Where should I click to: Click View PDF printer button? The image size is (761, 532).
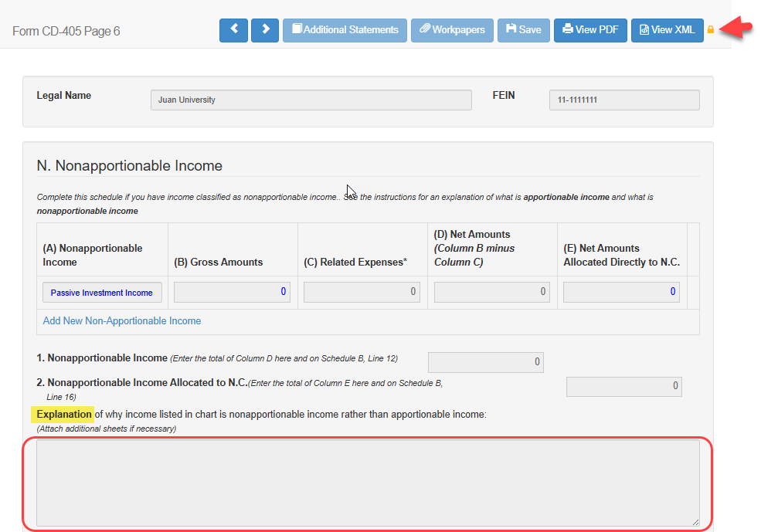(x=590, y=30)
